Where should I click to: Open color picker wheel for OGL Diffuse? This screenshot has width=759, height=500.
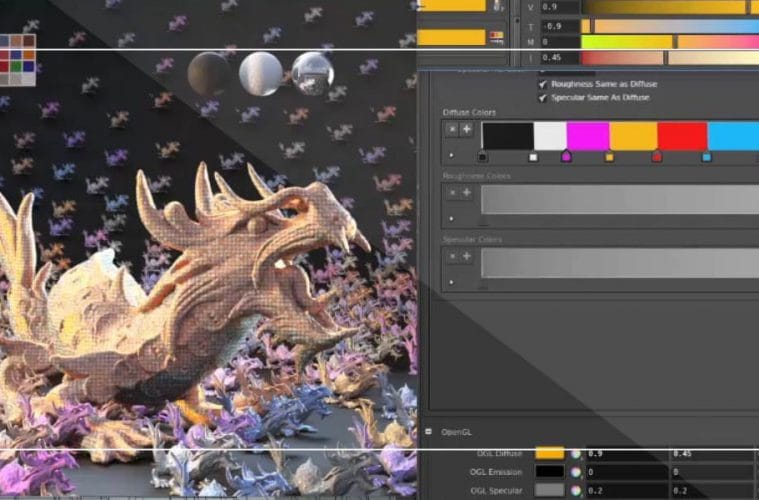tap(576, 453)
